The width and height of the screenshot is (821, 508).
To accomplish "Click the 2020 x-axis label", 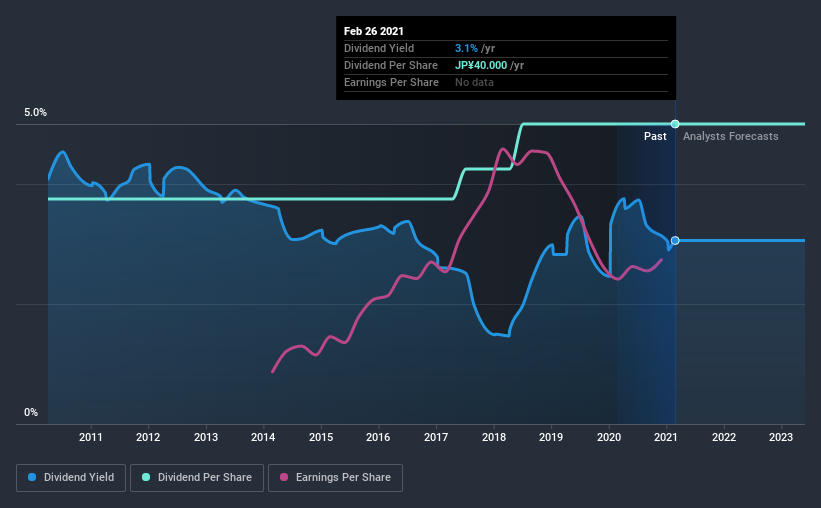I will coord(609,437).
